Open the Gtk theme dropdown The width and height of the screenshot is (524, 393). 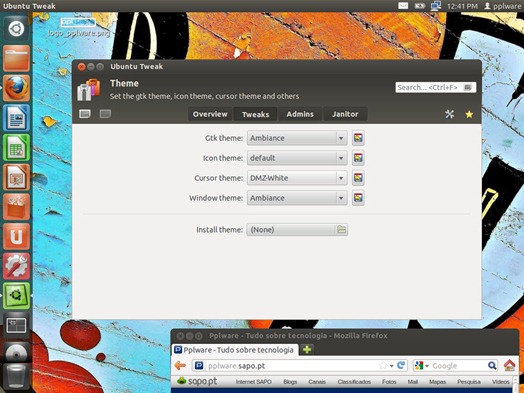coord(297,138)
